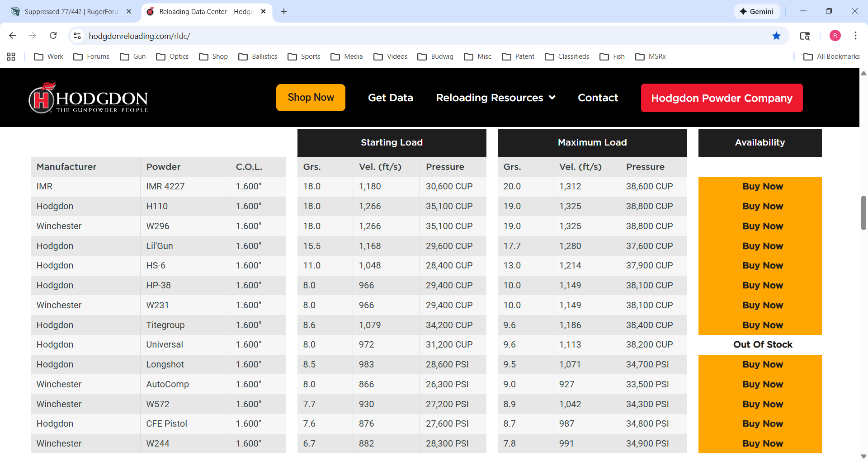
Task: Open the Chrome three-dot menu
Action: 855,36
